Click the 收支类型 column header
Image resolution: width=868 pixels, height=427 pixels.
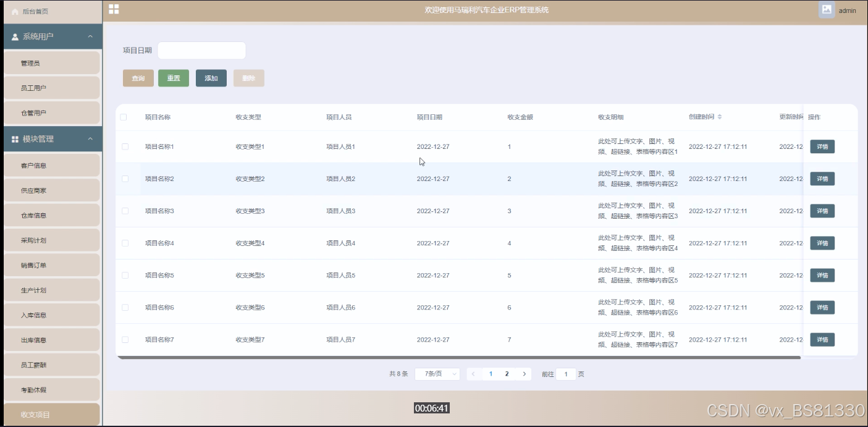(x=248, y=117)
